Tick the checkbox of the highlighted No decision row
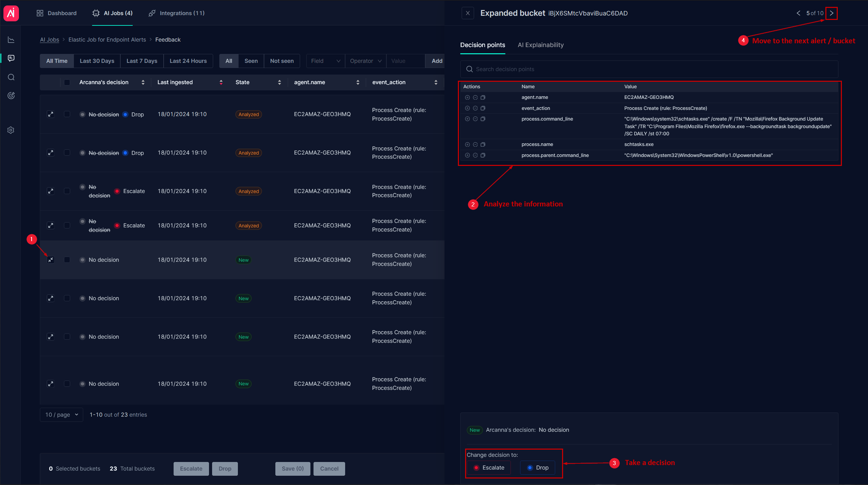868x485 pixels. pos(67,260)
